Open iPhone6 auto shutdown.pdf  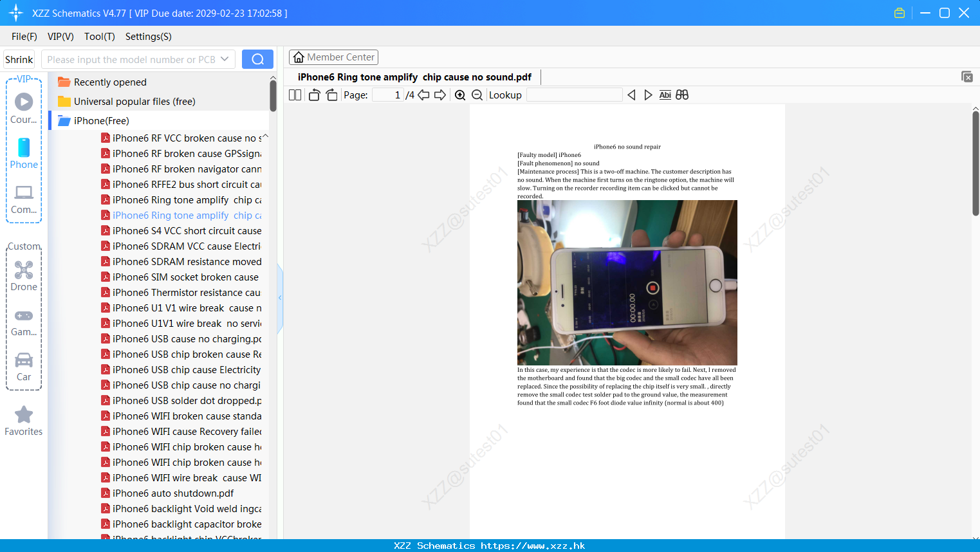click(167, 493)
